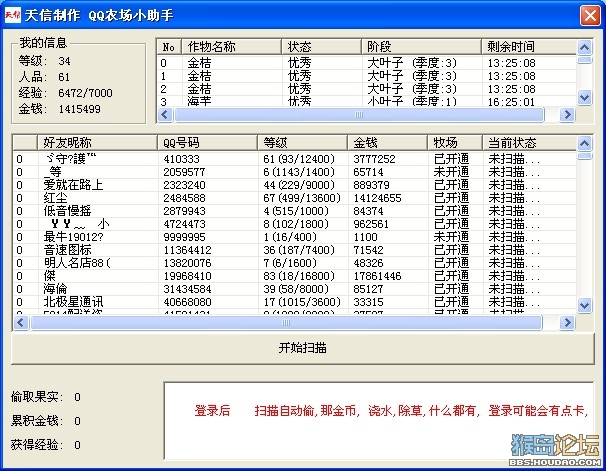Click friend list horizontal scrollbar thumb
This screenshot has width=606, height=471.
(286, 323)
